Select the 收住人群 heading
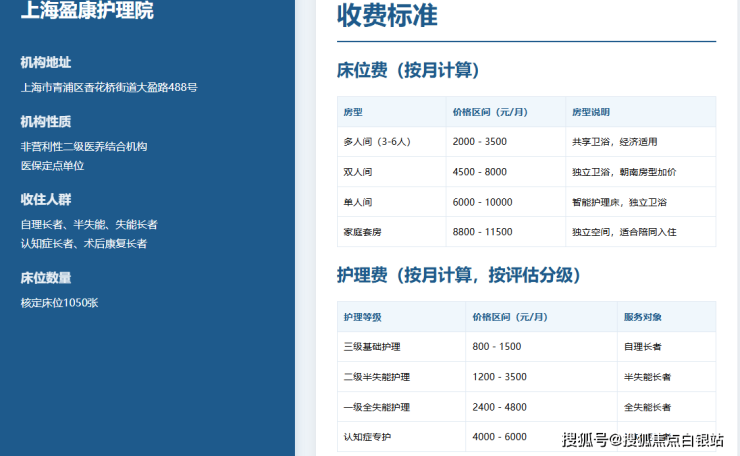 [x=46, y=199]
